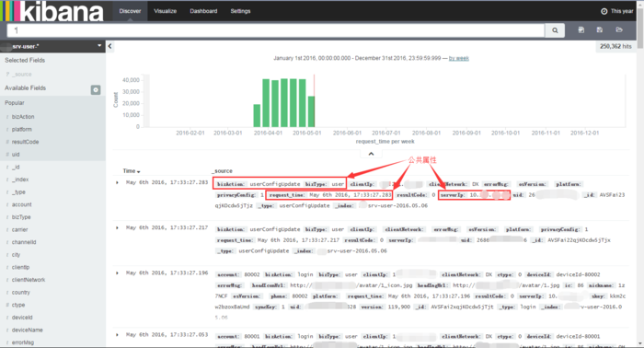Click the shortest leftmost green histogram bar
The height and width of the screenshot is (348, 644).
click(x=257, y=115)
